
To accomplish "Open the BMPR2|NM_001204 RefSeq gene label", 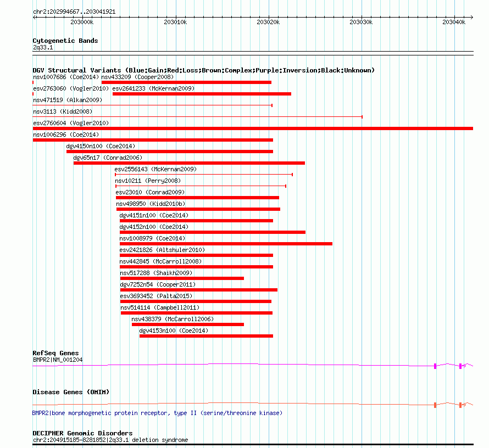I will [58, 360].
